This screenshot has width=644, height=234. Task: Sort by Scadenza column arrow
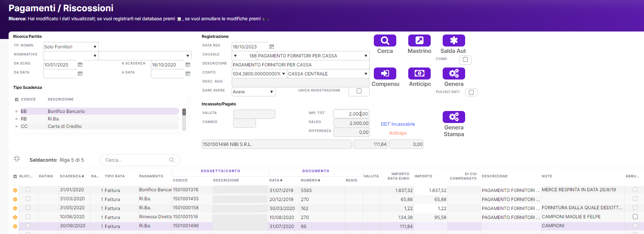tap(83, 176)
